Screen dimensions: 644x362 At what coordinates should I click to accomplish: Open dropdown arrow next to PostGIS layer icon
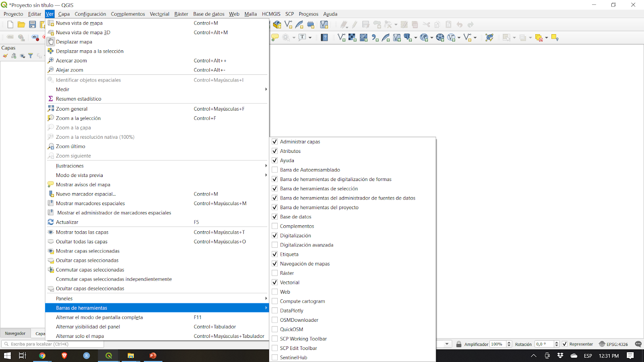(416, 38)
